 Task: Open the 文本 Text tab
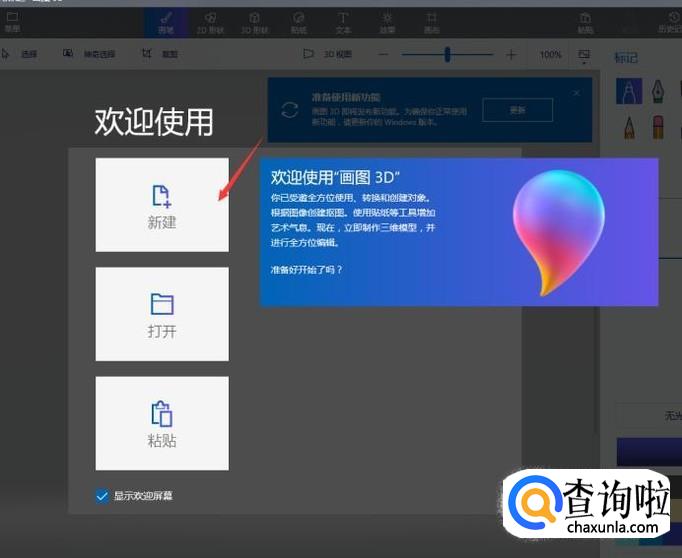(x=343, y=23)
